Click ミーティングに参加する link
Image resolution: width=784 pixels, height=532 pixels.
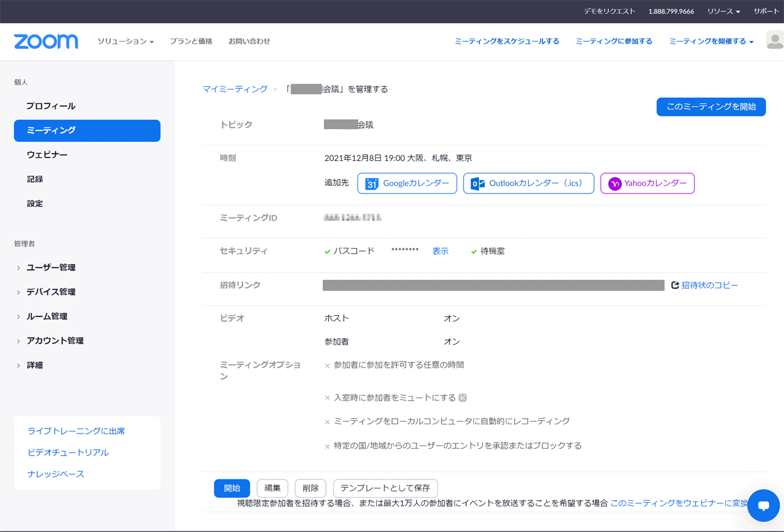pos(614,41)
